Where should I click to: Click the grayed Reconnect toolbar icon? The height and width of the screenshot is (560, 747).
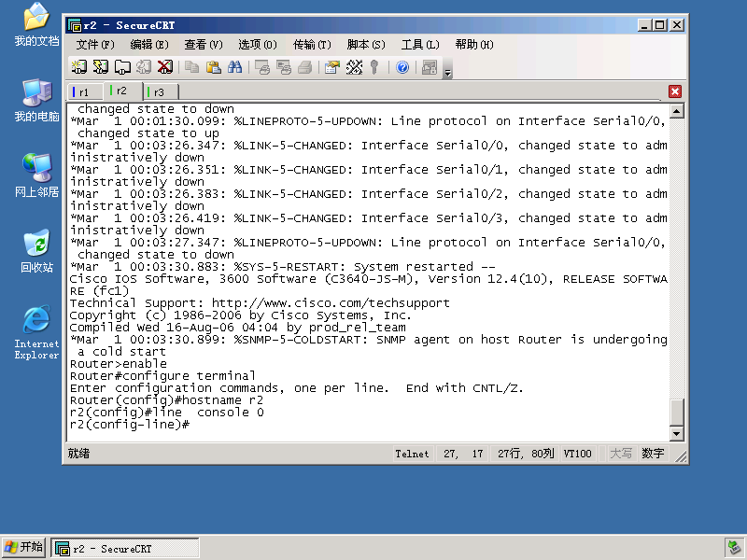(144, 67)
